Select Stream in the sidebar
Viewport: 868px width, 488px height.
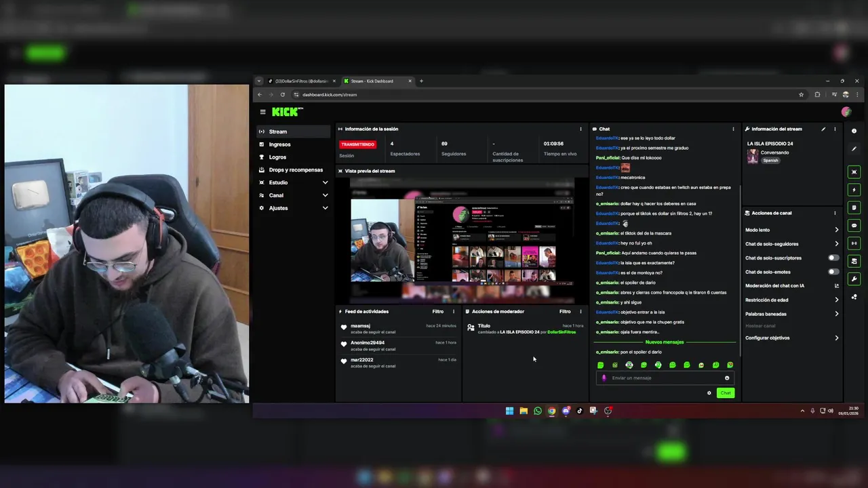coord(293,131)
